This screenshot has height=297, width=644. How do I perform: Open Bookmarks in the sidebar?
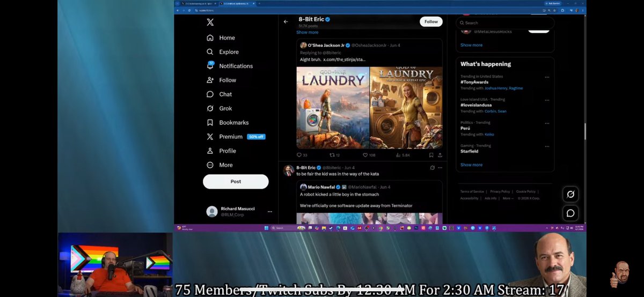[x=228, y=122]
